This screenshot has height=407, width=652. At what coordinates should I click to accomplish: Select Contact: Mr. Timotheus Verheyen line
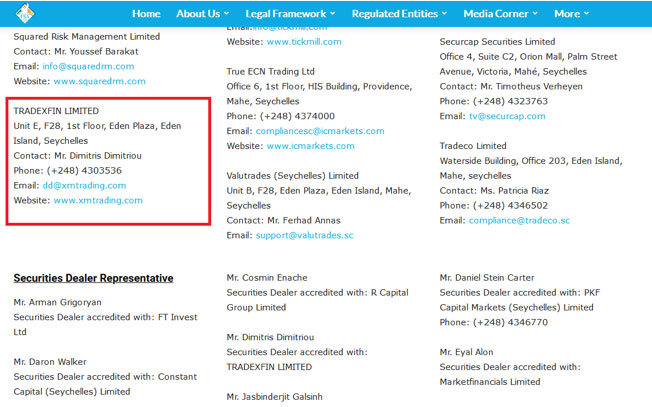(x=511, y=86)
